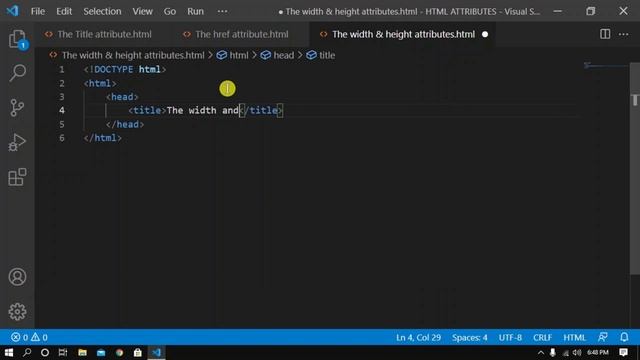The width and height of the screenshot is (640, 360).
Task: Open the Accounts menu icon
Action: 17,277
